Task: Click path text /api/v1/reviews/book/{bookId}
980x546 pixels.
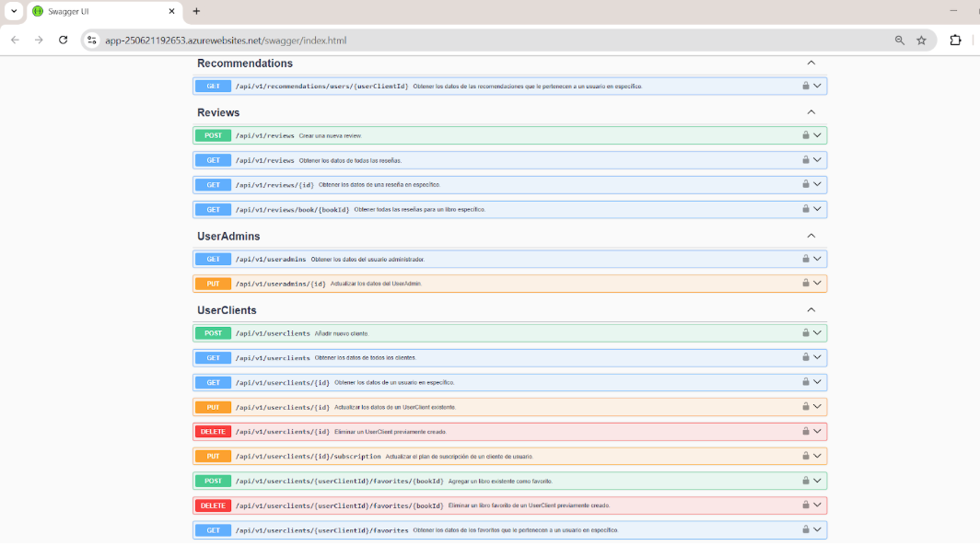Action: pos(292,210)
